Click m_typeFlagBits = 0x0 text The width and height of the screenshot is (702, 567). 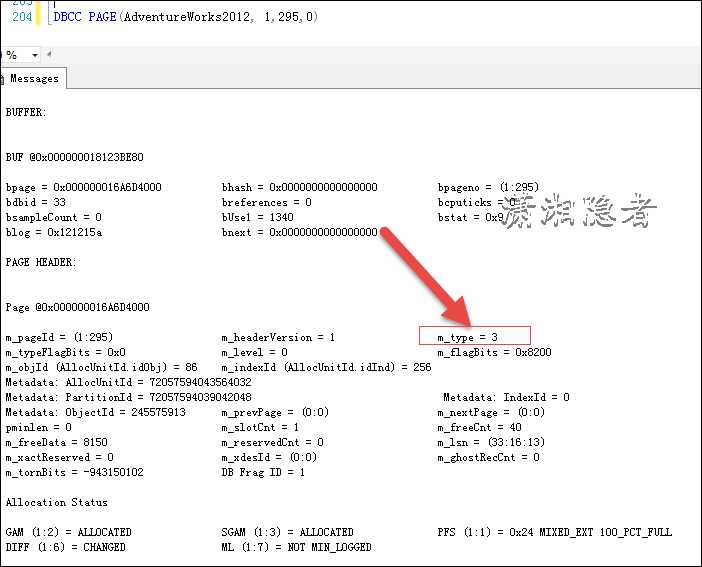[x=65, y=352]
